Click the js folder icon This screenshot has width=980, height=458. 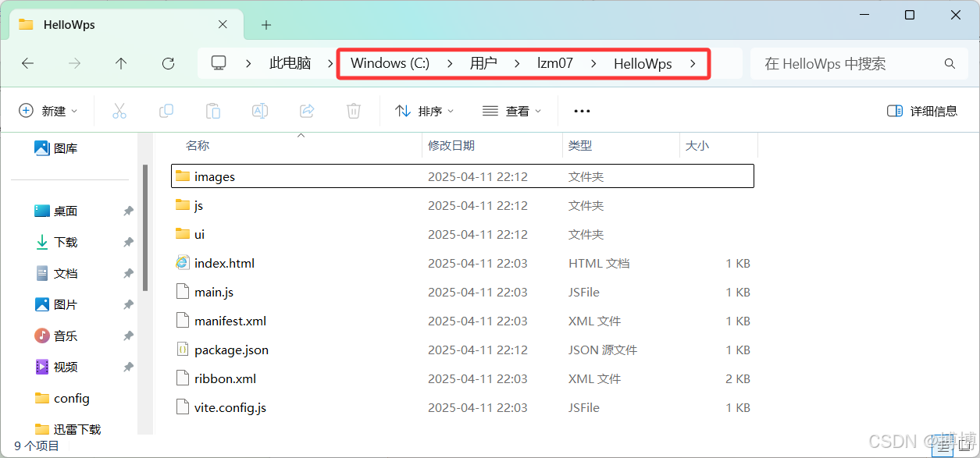point(183,205)
